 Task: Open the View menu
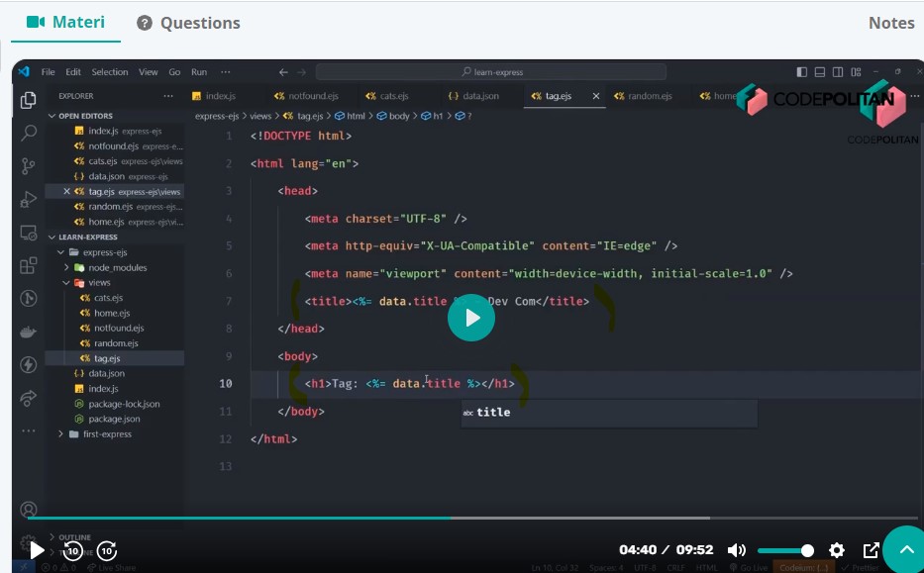(x=148, y=72)
